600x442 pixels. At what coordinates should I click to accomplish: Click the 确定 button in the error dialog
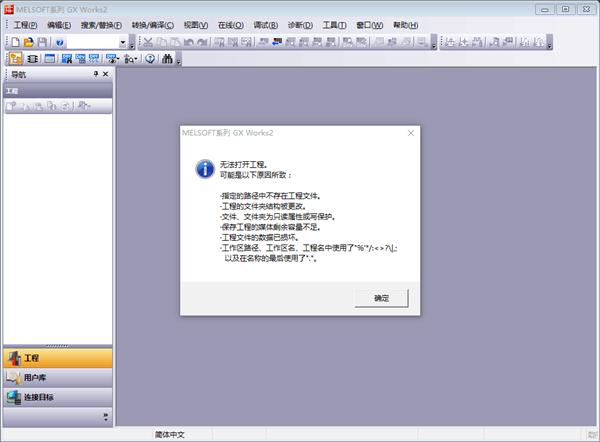click(381, 298)
